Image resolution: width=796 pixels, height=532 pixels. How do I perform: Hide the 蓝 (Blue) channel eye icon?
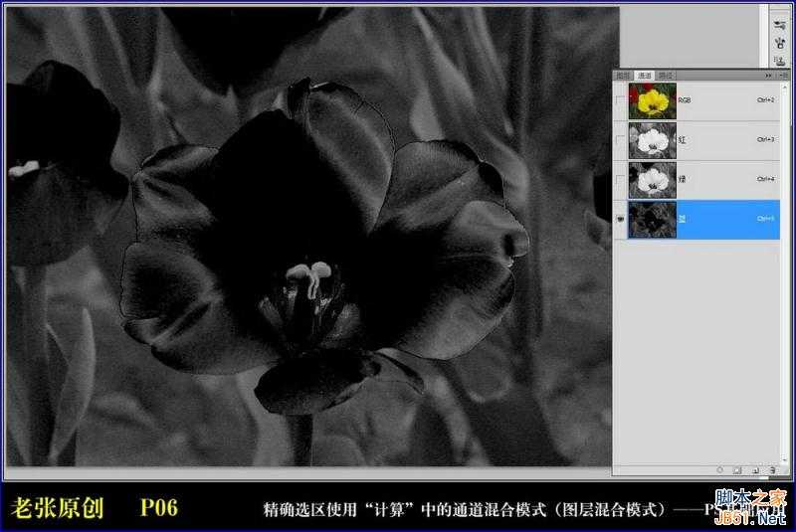(620, 219)
